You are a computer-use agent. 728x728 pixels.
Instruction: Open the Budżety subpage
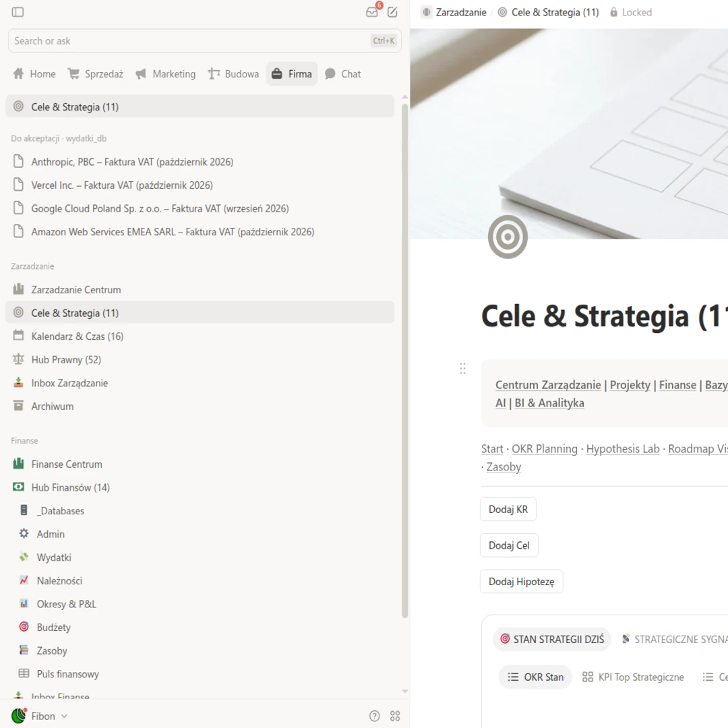point(200,628)
